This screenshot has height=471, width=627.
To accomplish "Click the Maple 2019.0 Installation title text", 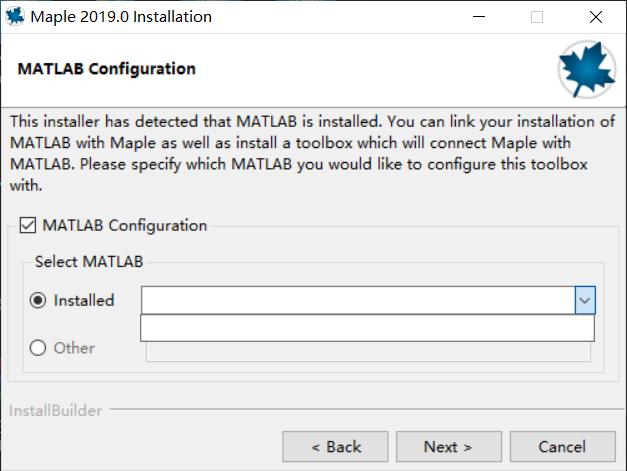I will (x=121, y=17).
